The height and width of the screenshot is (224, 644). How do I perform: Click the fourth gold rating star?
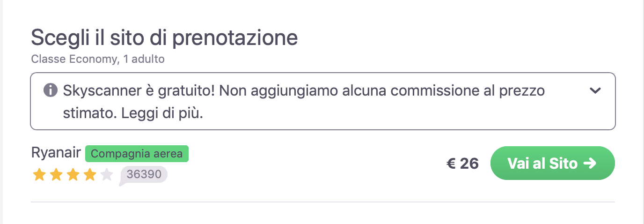90,175
